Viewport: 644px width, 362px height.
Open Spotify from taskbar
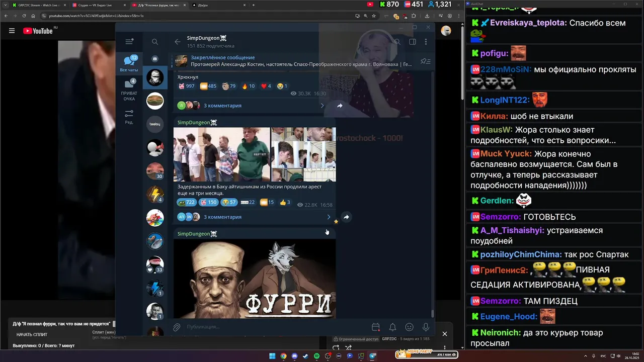(x=316, y=356)
